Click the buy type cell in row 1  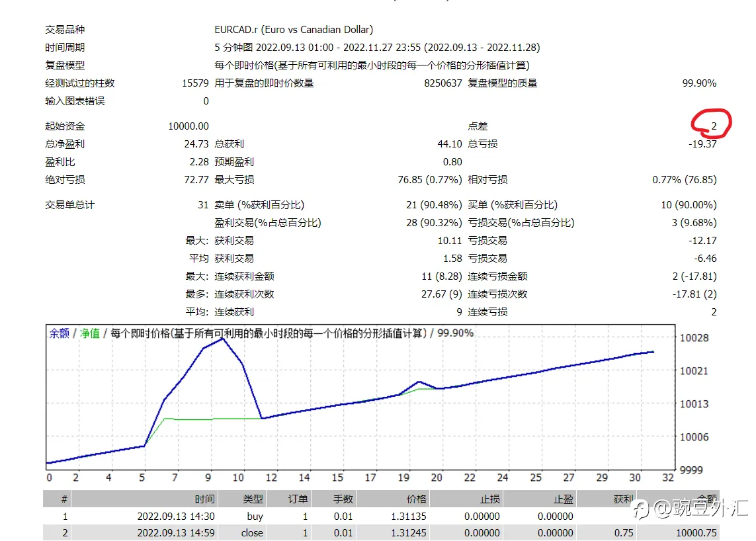point(255,517)
